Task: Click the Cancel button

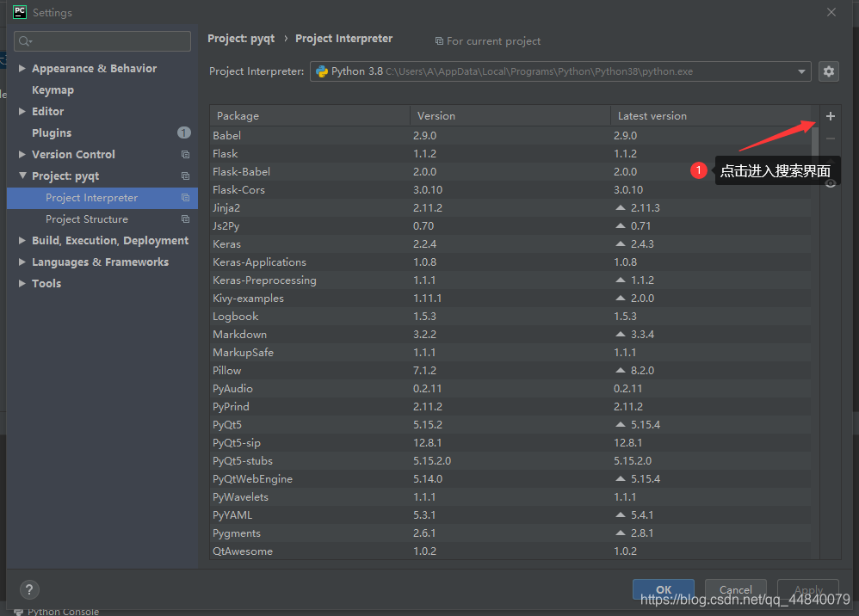Action: click(735, 589)
